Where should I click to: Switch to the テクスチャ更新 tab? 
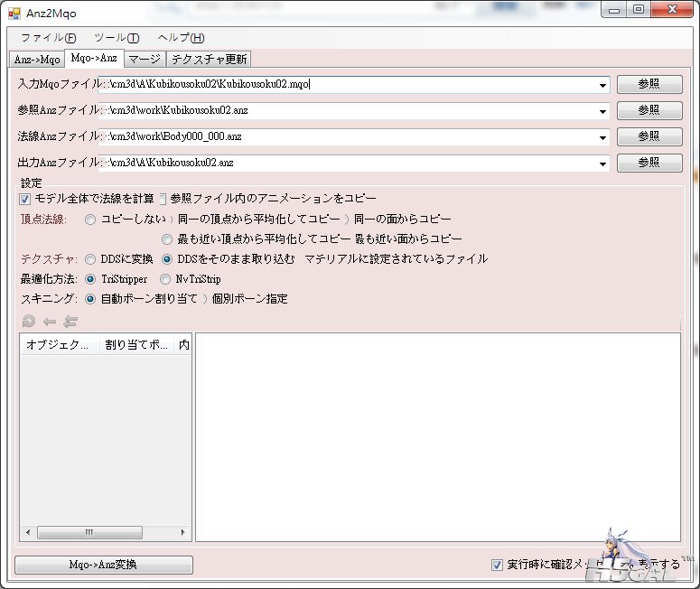(210, 59)
